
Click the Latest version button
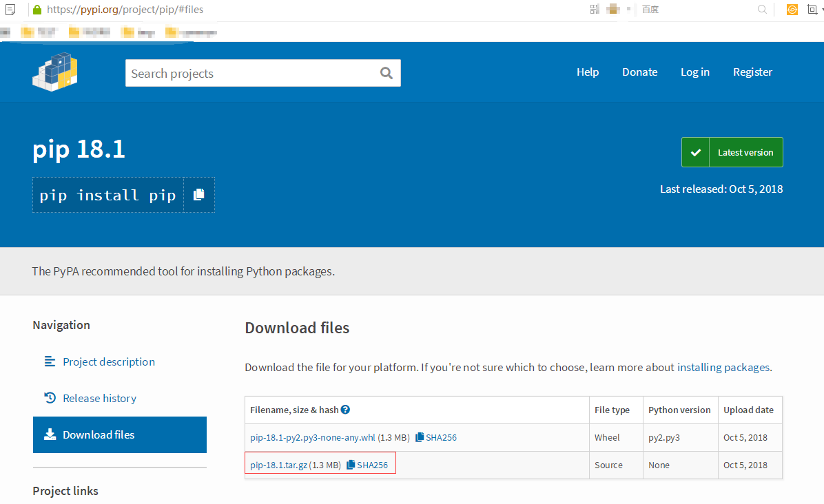click(x=732, y=152)
